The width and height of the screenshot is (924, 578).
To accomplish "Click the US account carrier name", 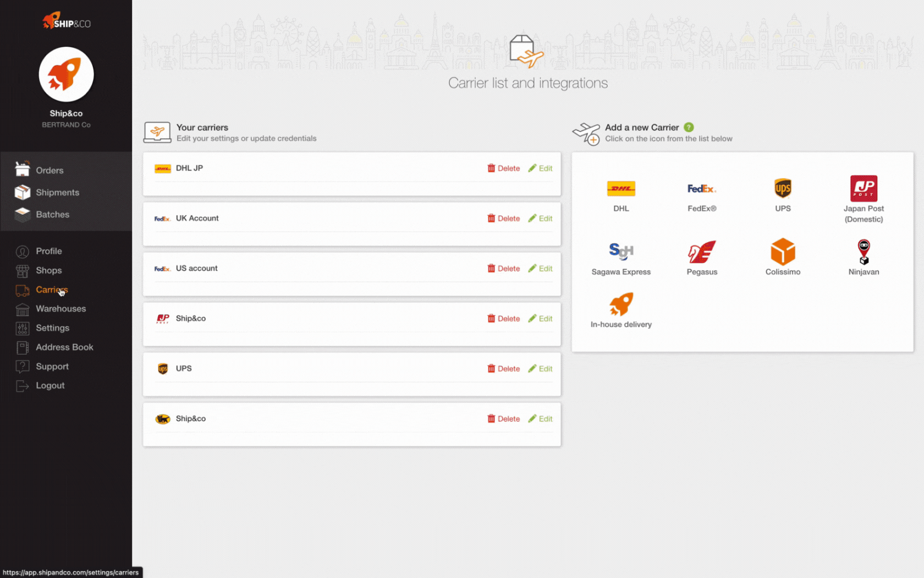I will coord(196,268).
